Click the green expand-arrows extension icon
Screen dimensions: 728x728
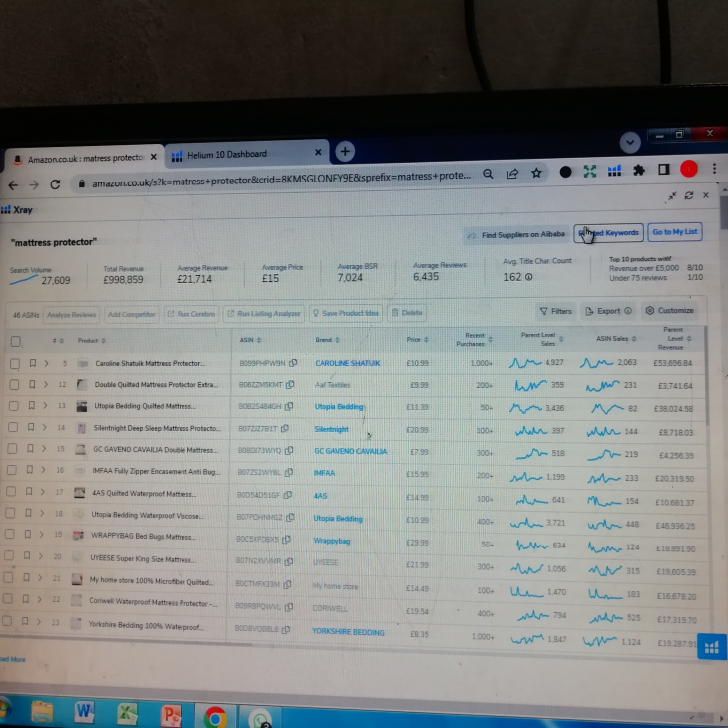click(590, 172)
